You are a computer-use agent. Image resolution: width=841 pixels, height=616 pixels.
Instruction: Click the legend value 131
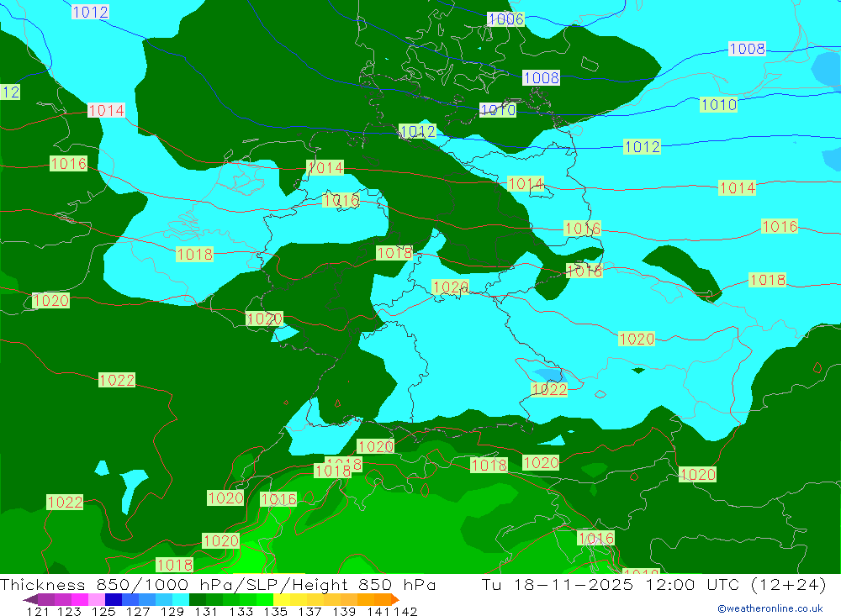[x=206, y=611]
